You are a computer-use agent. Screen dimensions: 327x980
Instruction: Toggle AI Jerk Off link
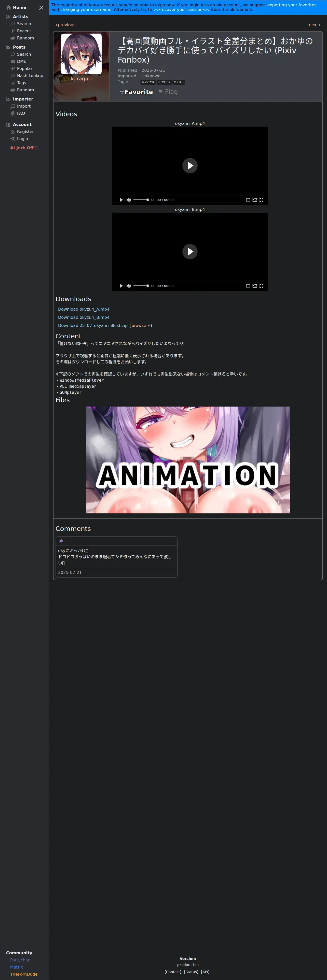tap(24, 148)
